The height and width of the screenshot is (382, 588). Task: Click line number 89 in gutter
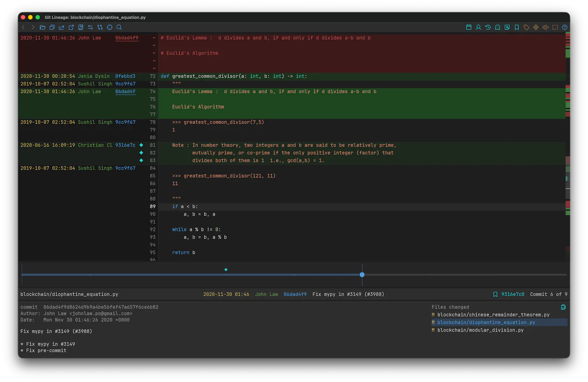click(153, 206)
